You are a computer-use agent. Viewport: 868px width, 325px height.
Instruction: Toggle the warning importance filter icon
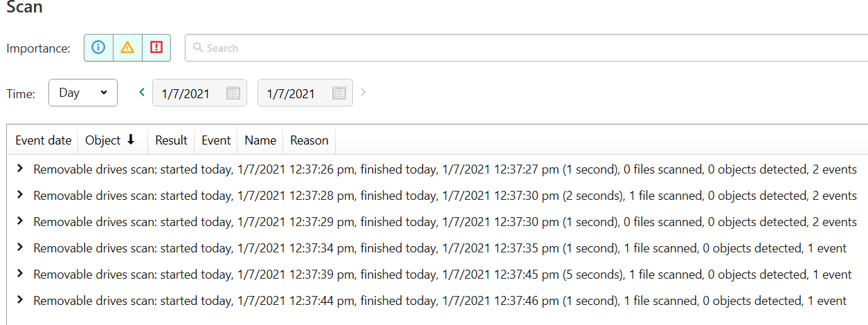coord(127,48)
